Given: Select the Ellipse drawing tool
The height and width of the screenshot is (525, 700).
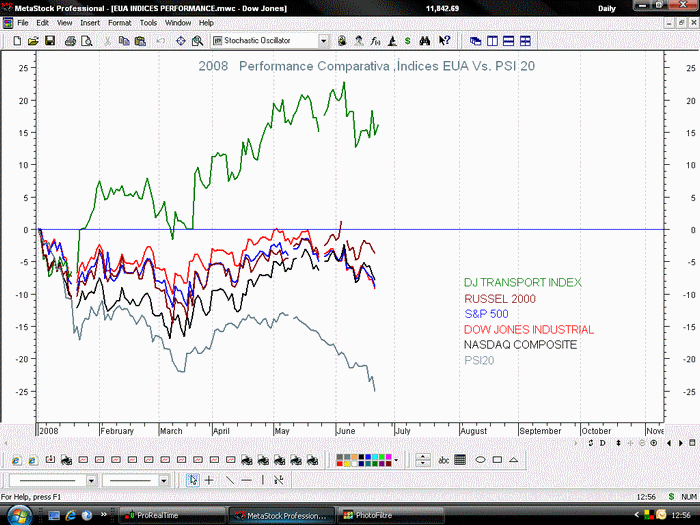Looking at the screenshot, I should 480,459.
